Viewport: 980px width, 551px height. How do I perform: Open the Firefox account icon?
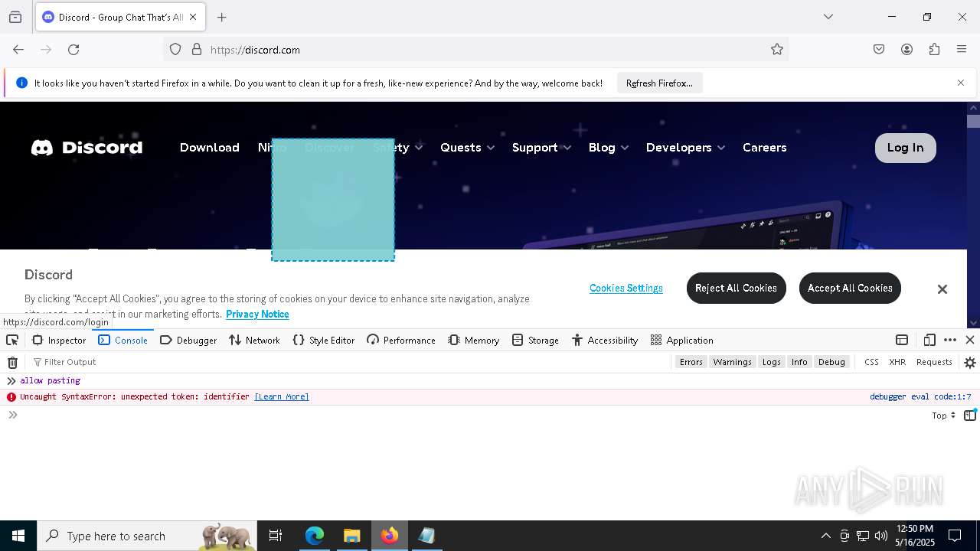(x=906, y=50)
